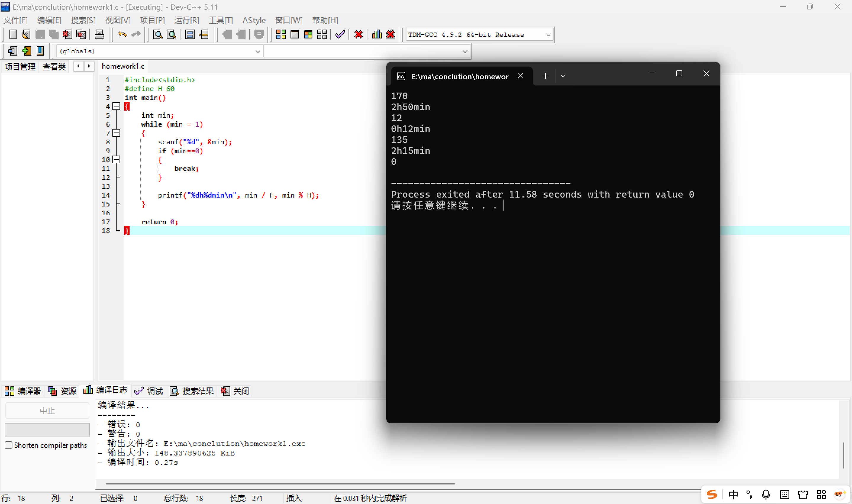Click the Compile and Run multicolor icon
The image size is (852, 504).
308,34
